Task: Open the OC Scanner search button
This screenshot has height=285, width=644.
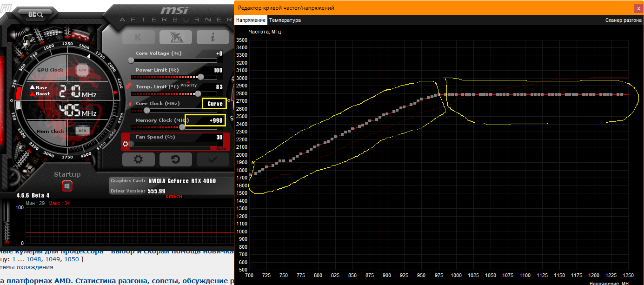Action: coord(35,14)
